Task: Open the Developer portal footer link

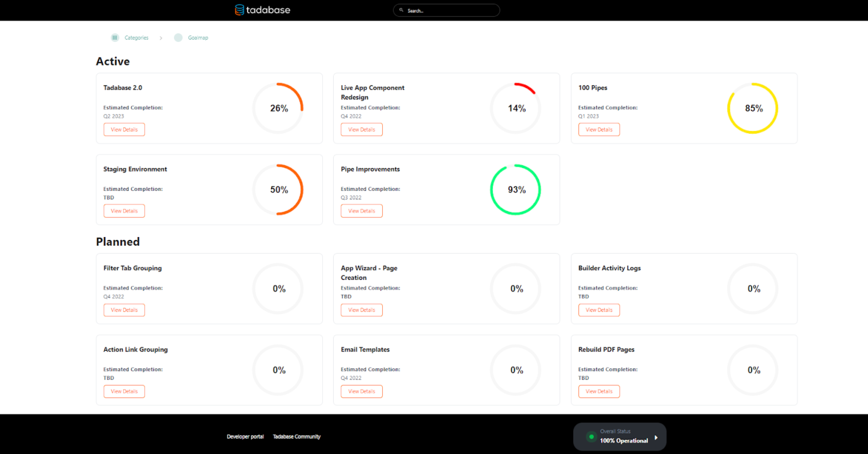Action: [245, 437]
